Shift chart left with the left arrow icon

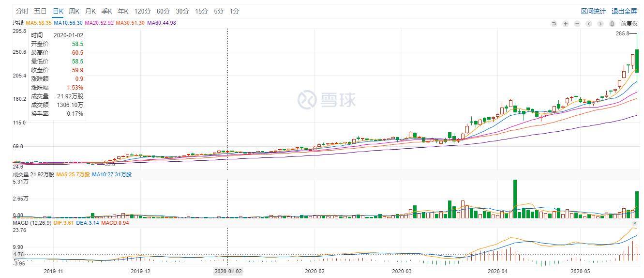pos(589,23)
